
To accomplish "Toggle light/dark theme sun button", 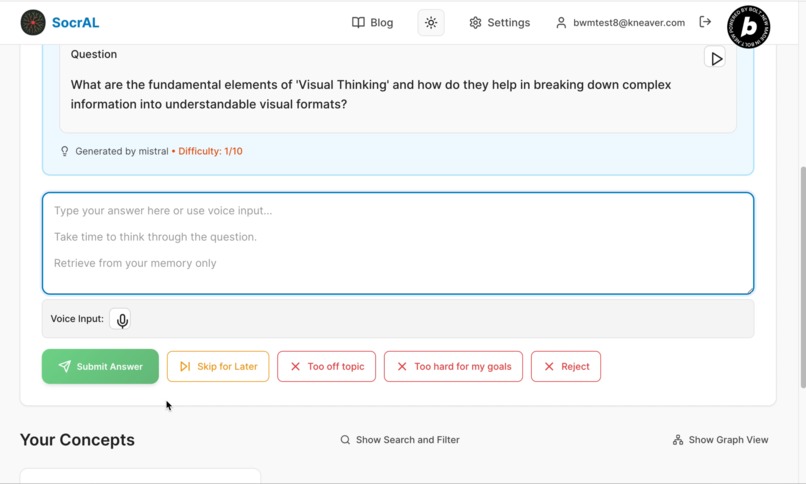I will 431,23.
